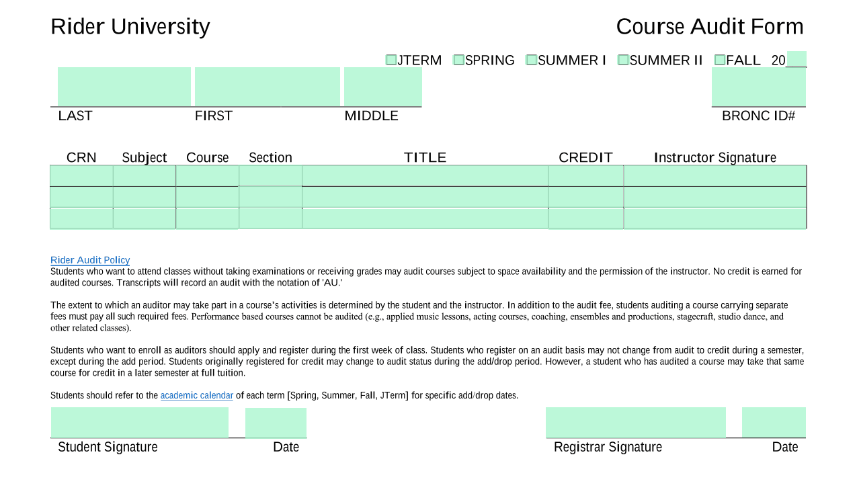
Task: Click the second row TITLE field
Action: (x=425, y=197)
